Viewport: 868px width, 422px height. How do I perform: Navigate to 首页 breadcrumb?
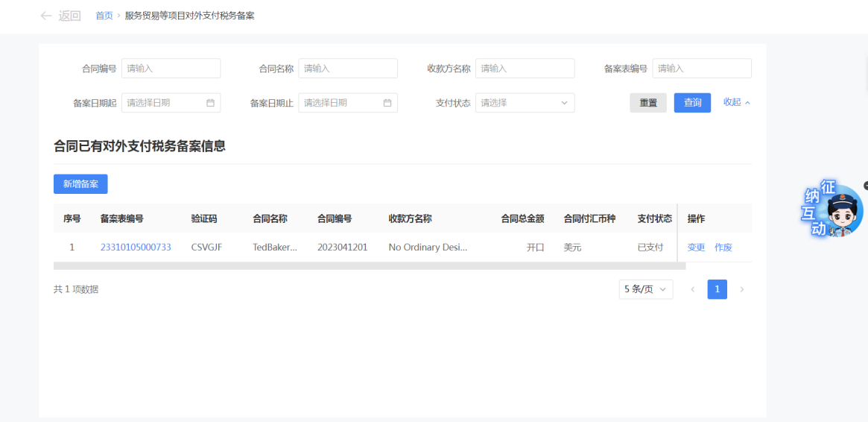click(104, 16)
